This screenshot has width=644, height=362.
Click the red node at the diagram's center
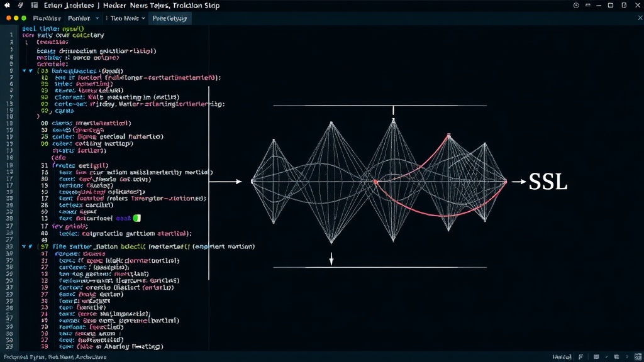coord(375,181)
